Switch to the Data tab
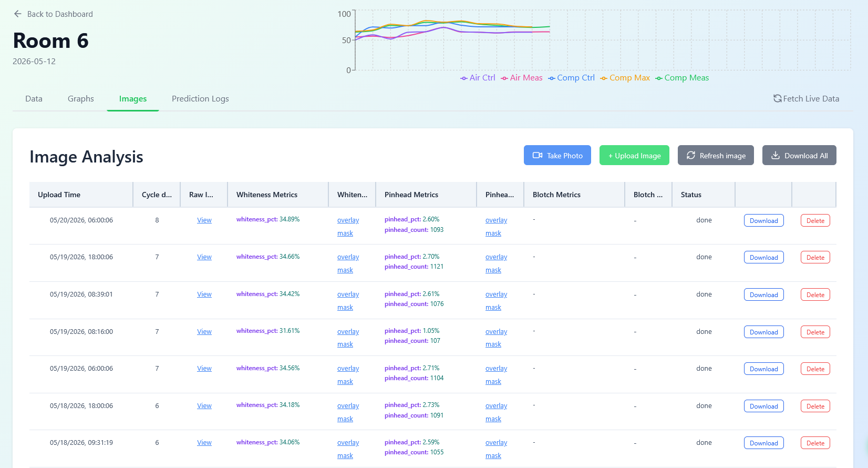868x468 pixels. [34, 99]
